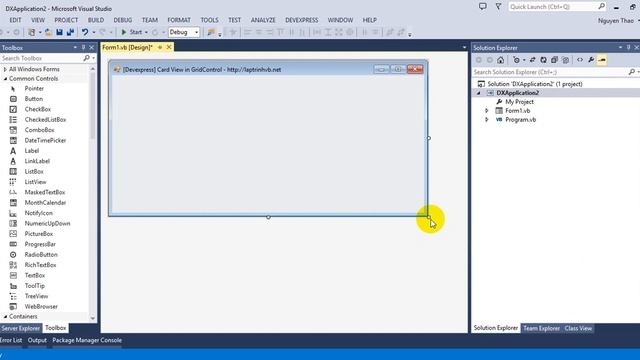The image size is (640, 360).
Task: Click the Solution Explorer Refresh icon
Action: tap(543, 60)
